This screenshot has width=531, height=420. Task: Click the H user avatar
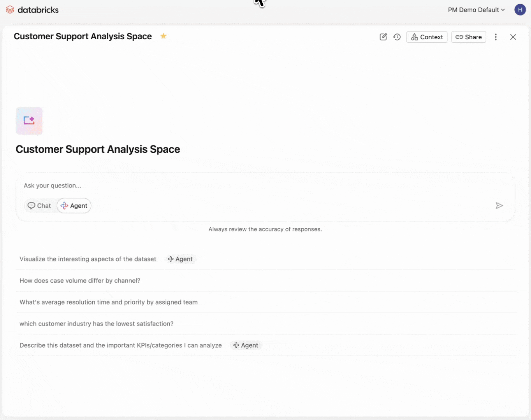click(520, 10)
